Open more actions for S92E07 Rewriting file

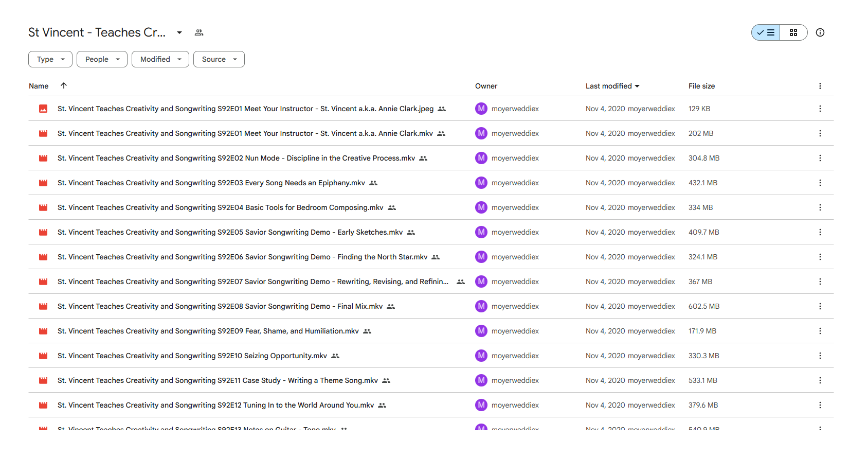(x=820, y=282)
